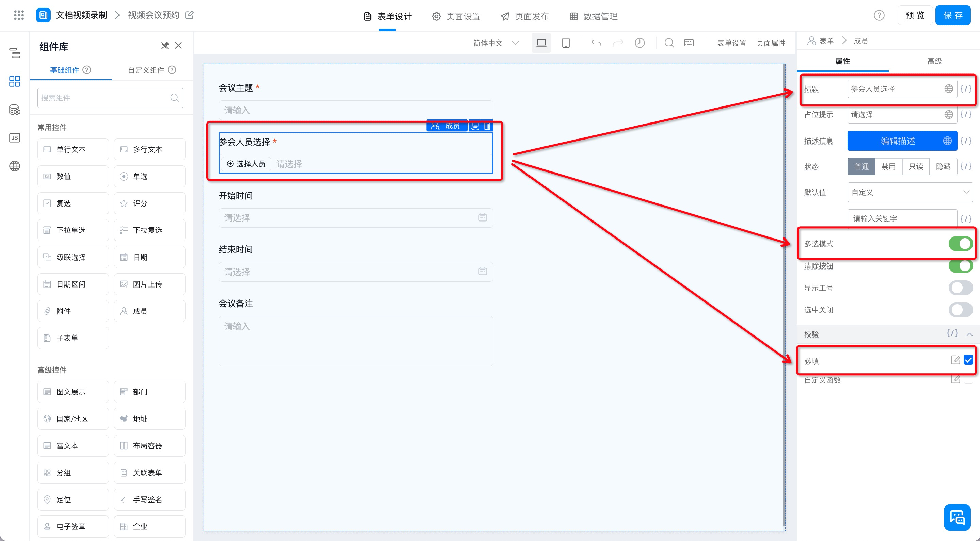Viewport: 980px width, 541px height.
Task: Open the 数据管理 tab
Action: point(594,16)
